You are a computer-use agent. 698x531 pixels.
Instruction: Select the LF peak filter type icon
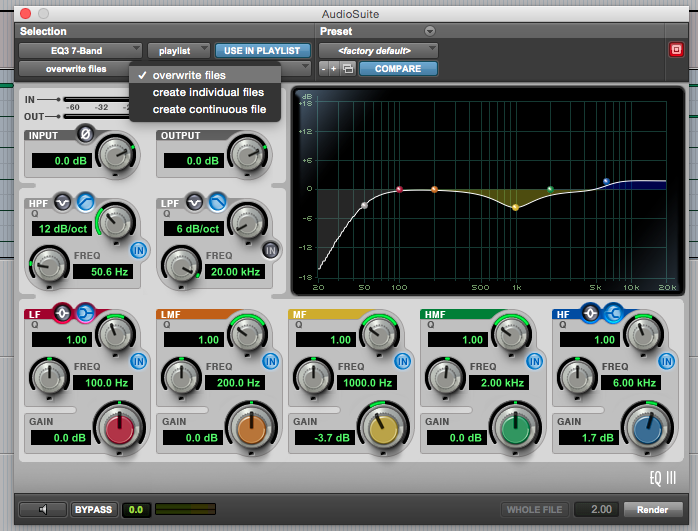(x=62, y=313)
